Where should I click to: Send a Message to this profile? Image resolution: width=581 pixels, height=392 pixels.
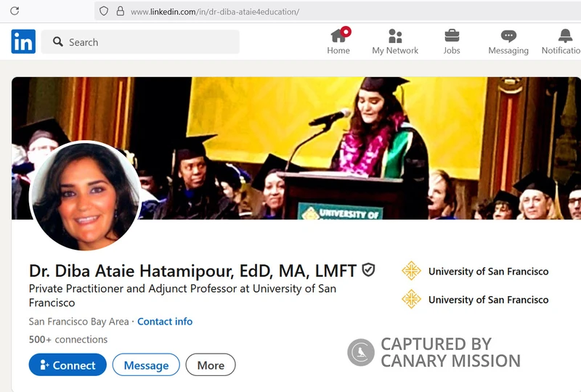[x=146, y=365]
